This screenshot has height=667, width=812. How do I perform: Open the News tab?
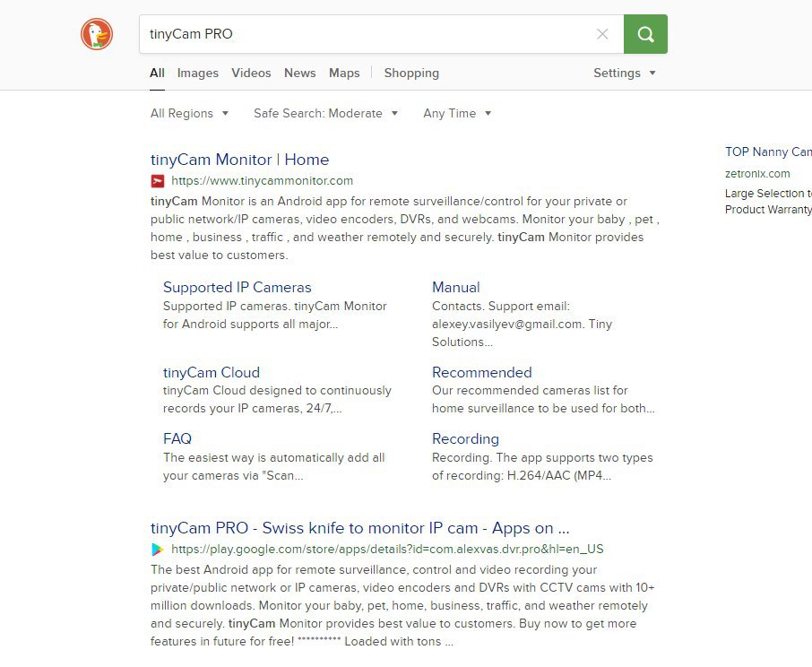[x=300, y=73]
